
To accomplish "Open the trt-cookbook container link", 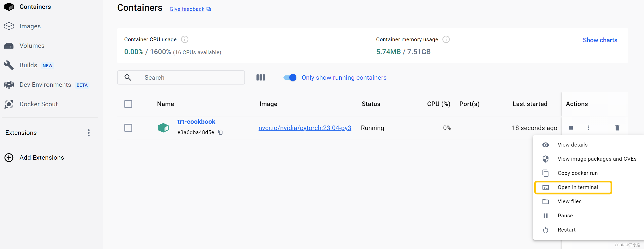I will tap(196, 122).
